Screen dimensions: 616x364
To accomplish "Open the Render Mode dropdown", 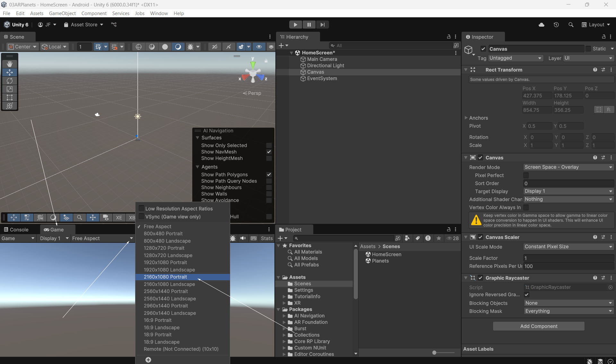I will pos(568,167).
